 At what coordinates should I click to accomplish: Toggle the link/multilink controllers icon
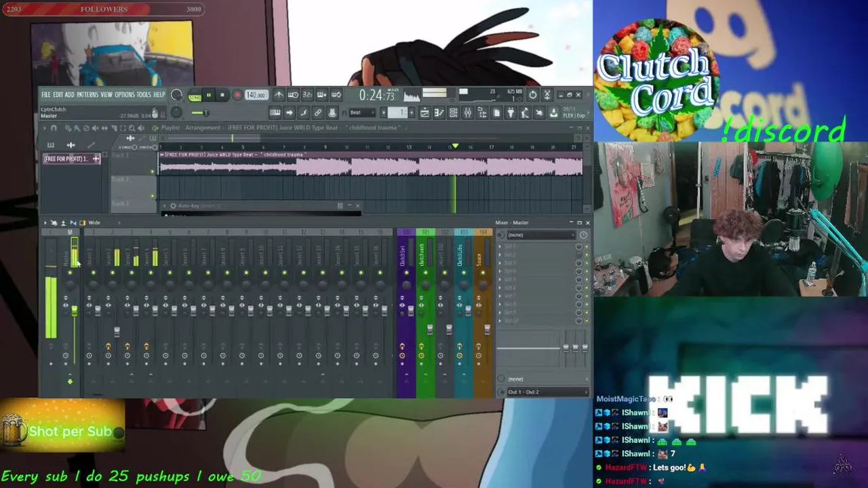tap(317, 113)
